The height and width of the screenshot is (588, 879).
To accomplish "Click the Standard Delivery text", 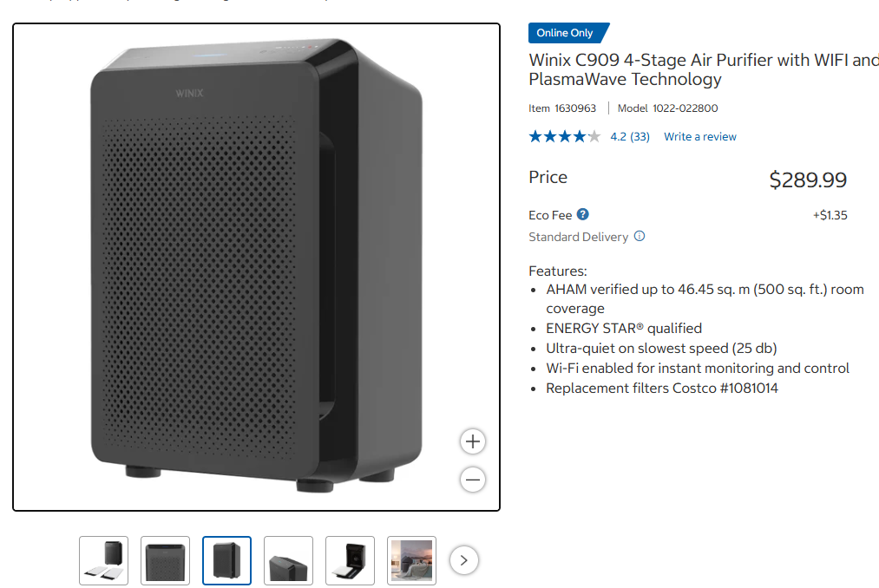I will pos(578,237).
